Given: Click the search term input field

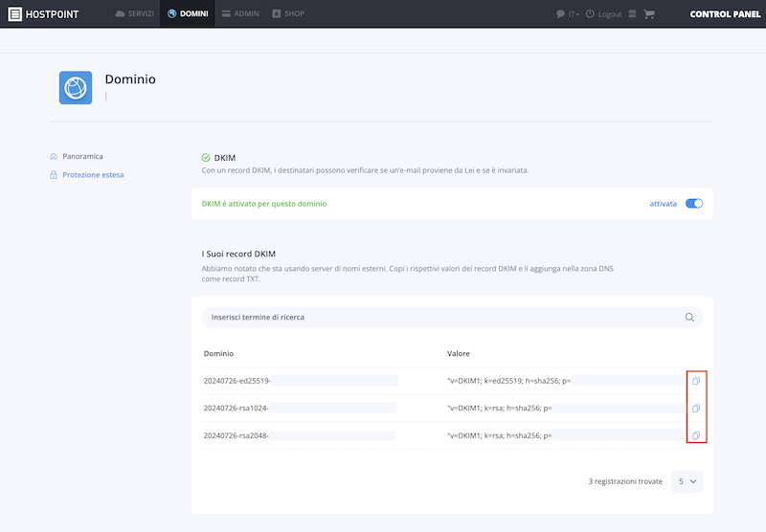Looking at the screenshot, I should click(452, 318).
